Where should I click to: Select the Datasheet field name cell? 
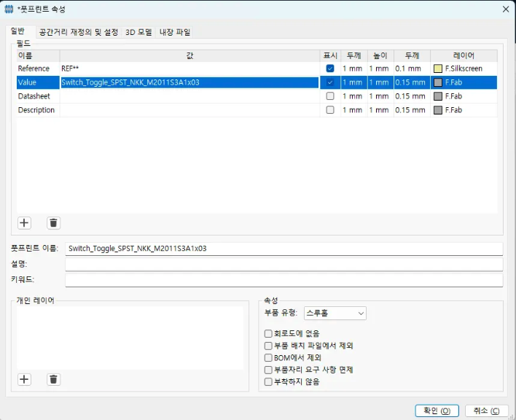click(38, 96)
